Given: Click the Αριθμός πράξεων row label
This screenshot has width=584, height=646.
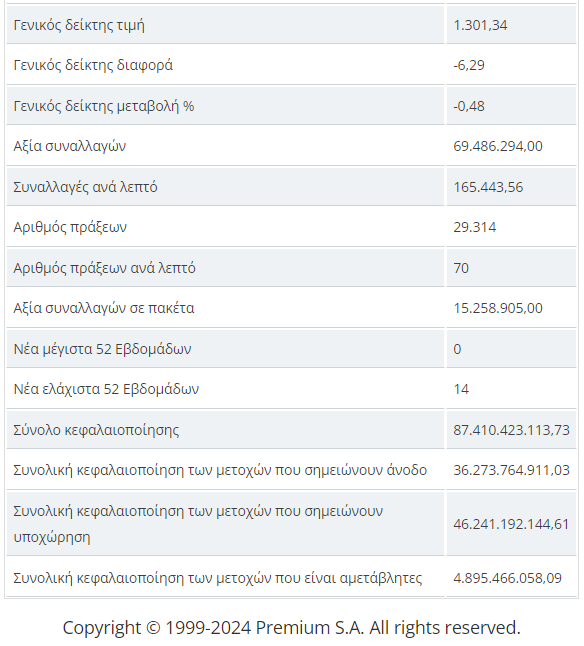Looking at the screenshot, I should (70, 227).
